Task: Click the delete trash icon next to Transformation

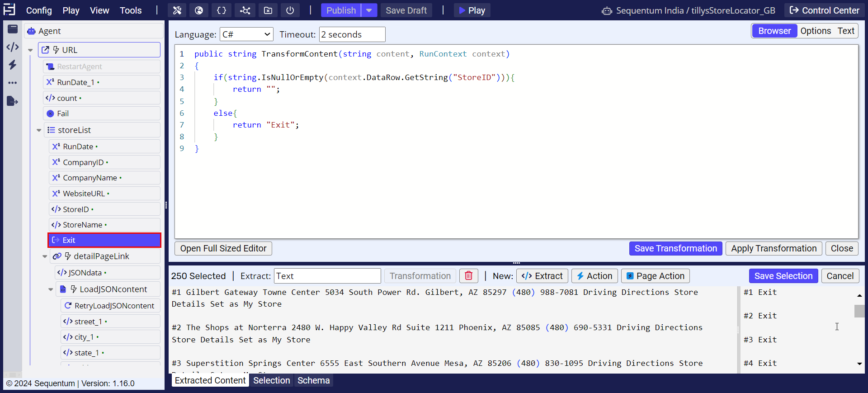Action: [x=469, y=276]
